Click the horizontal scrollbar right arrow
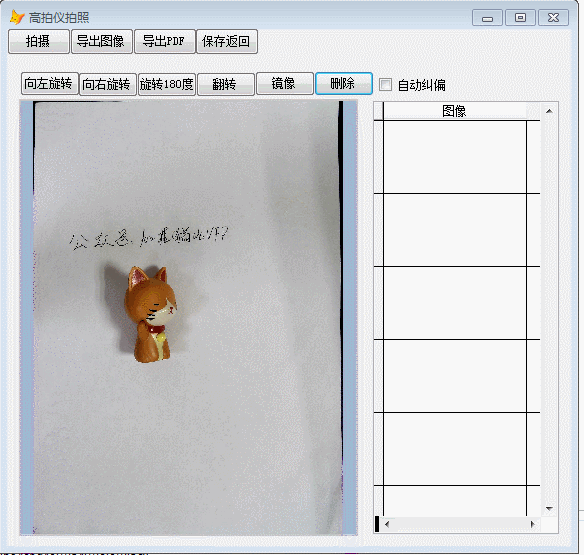Image resolution: width=584 pixels, height=555 pixels. click(x=533, y=524)
